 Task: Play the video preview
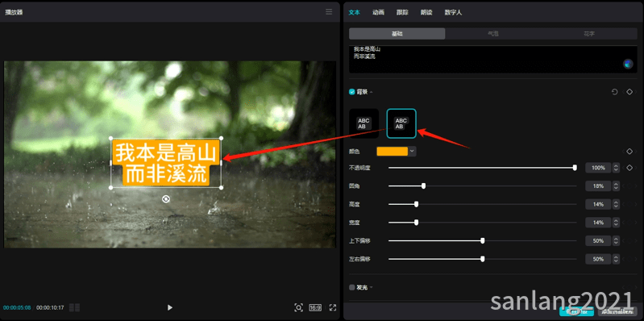click(x=169, y=307)
